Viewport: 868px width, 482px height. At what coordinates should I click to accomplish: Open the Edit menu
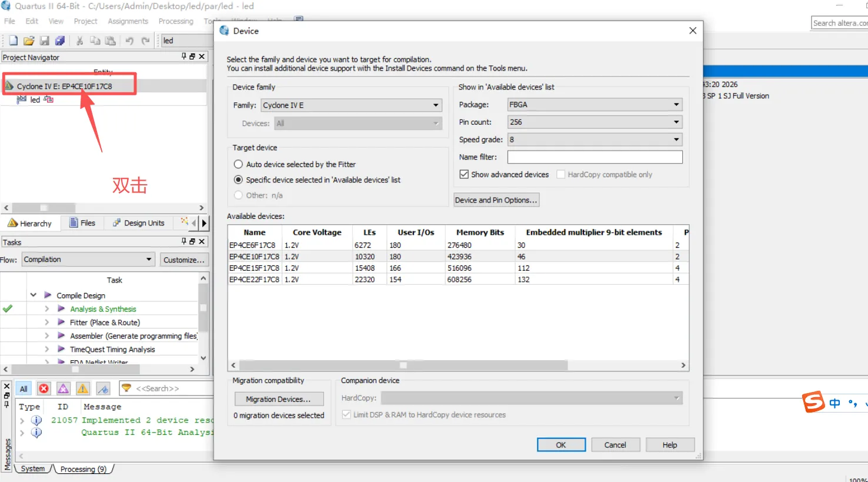[32, 21]
